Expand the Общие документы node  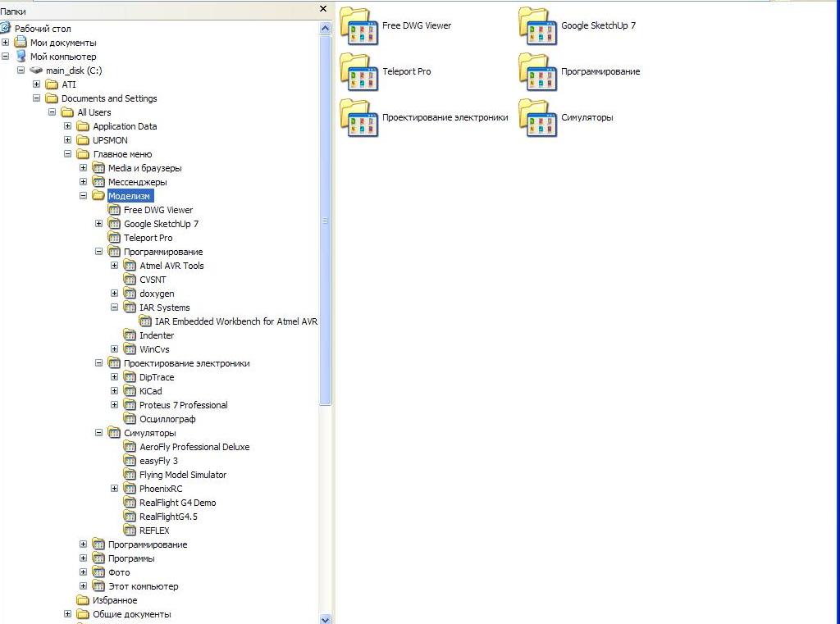pos(67,613)
